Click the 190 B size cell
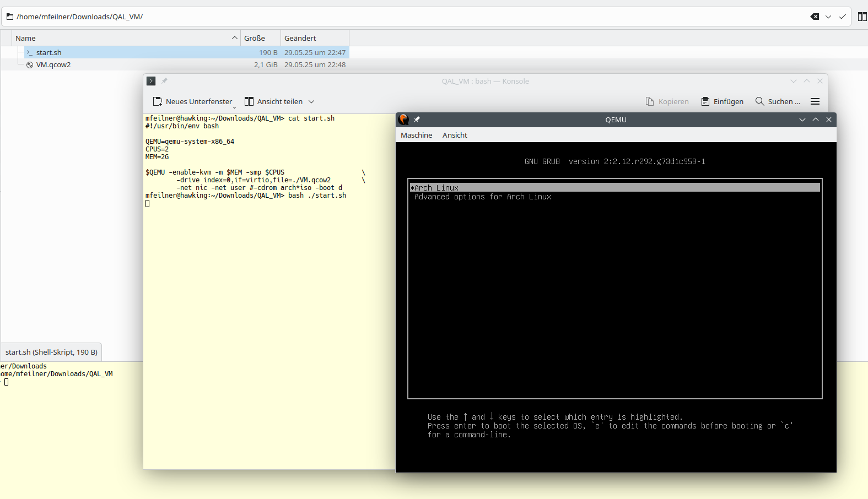This screenshot has width=868, height=499. (x=268, y=52)
